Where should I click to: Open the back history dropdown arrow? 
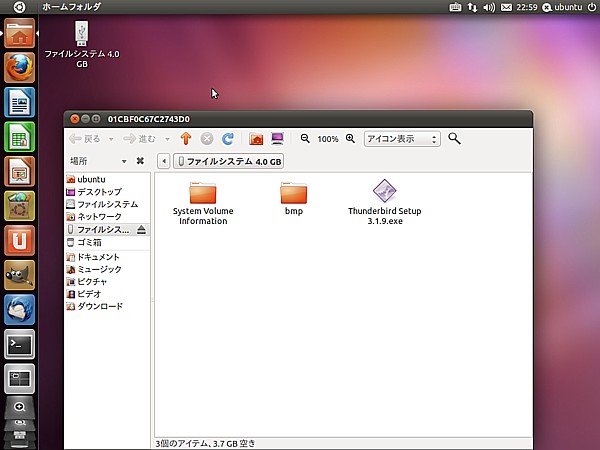tap(111, 139)
